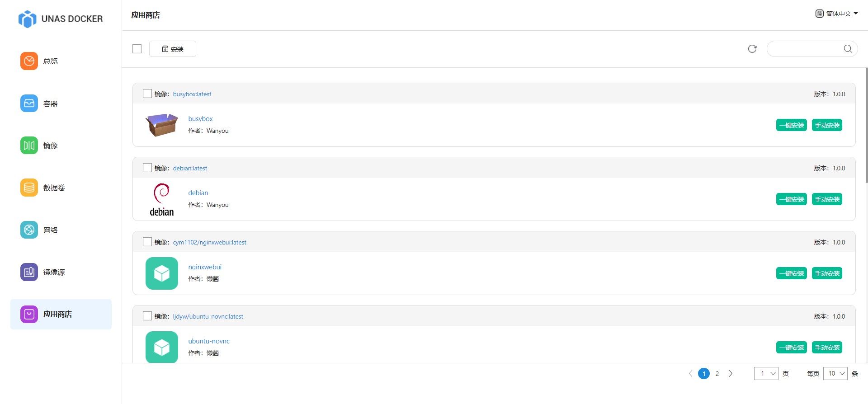Expand the items-per-page dropdown showing 10
868x404 pixels.
[835, 373]
